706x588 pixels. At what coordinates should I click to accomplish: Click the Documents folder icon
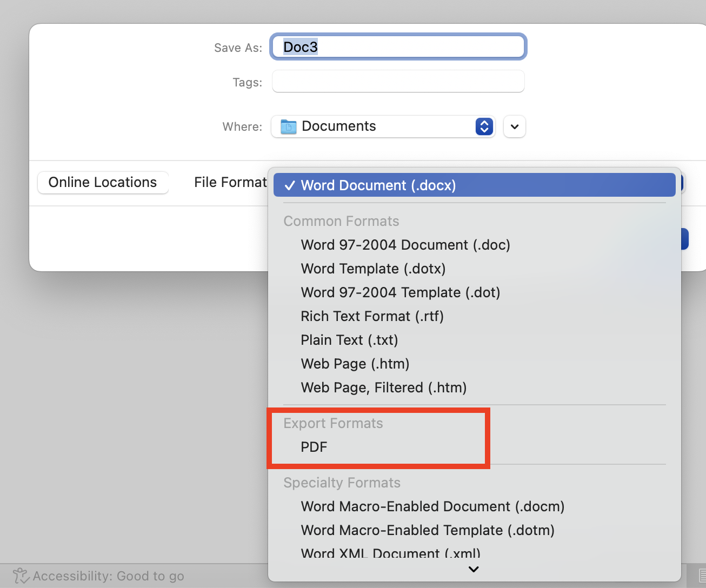click(289, 126)
